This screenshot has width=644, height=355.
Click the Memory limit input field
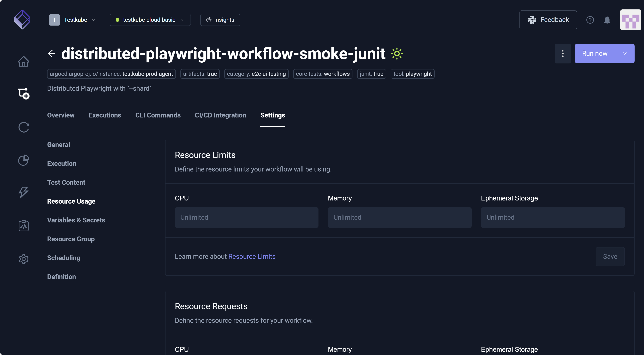(399, 217)
